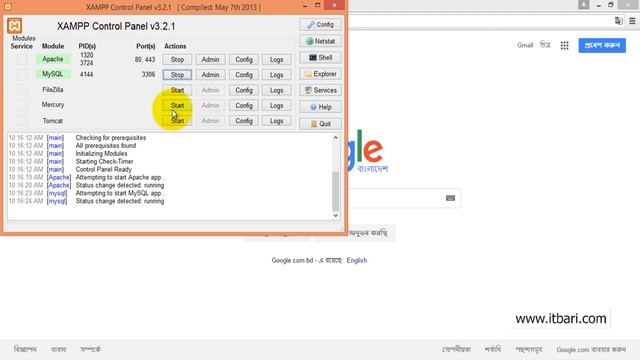This screenshot has height=360, width=640.
Task: Switch Google to English link
Action: [357, 260]
